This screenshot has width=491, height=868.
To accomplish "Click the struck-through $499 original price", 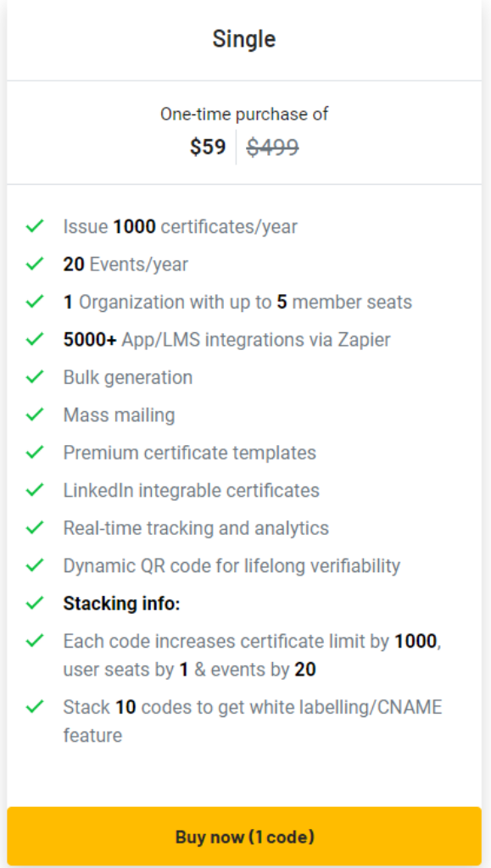I will click(273, 147).
